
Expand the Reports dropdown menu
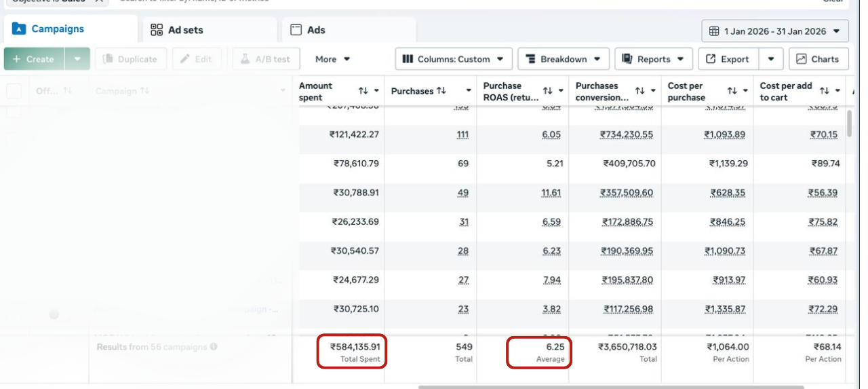[x=653, y=59]
